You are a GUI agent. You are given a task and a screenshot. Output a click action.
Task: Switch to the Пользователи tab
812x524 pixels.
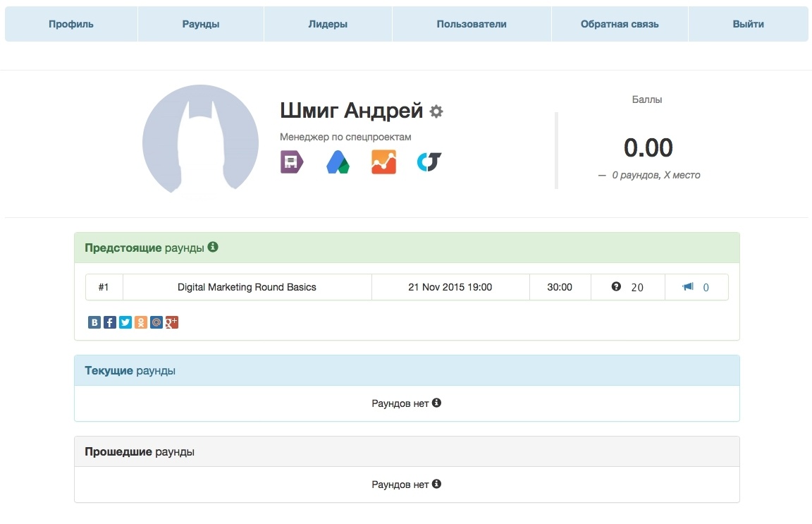tap(472, 24)
